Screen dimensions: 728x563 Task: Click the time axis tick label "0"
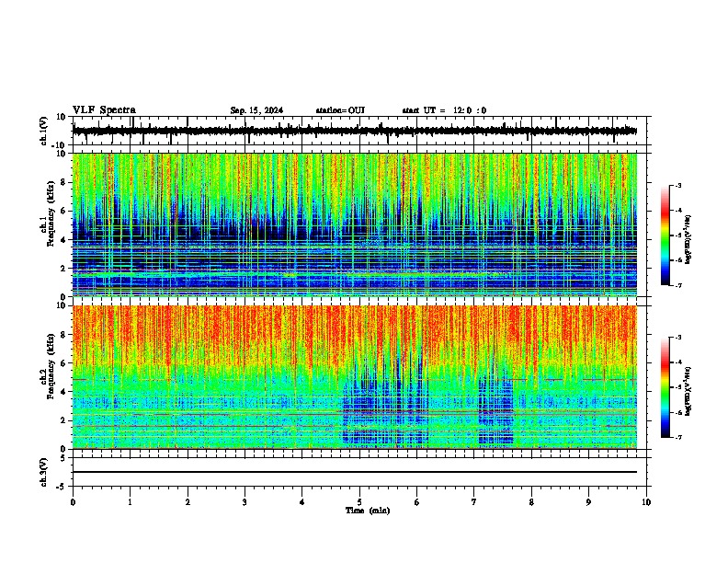pyautogui.click(x=73, y=502)
